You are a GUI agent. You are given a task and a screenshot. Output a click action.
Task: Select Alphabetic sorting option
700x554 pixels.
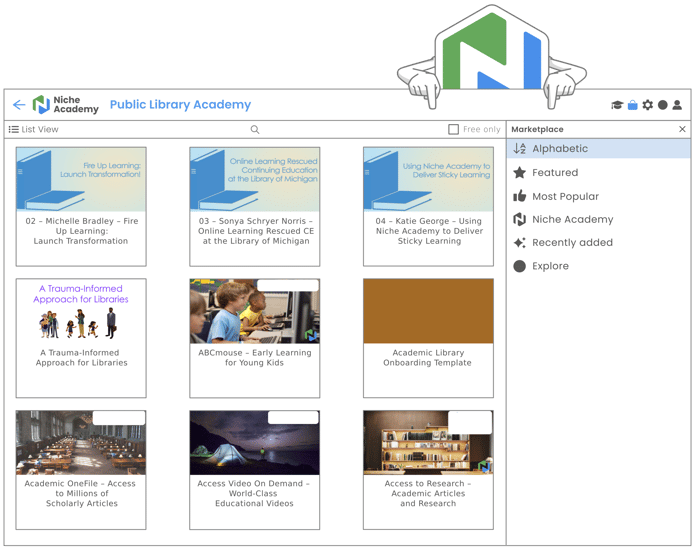coord(599,149)
